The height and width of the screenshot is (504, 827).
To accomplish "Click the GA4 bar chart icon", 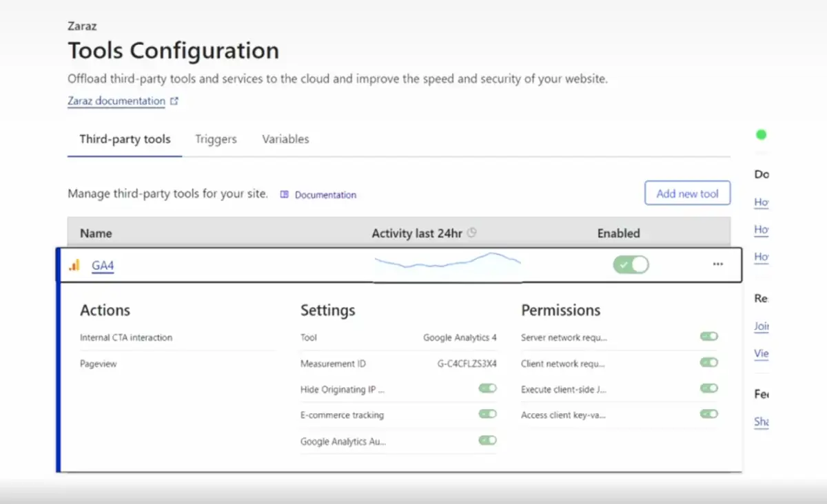I will [x=74, y=265].
